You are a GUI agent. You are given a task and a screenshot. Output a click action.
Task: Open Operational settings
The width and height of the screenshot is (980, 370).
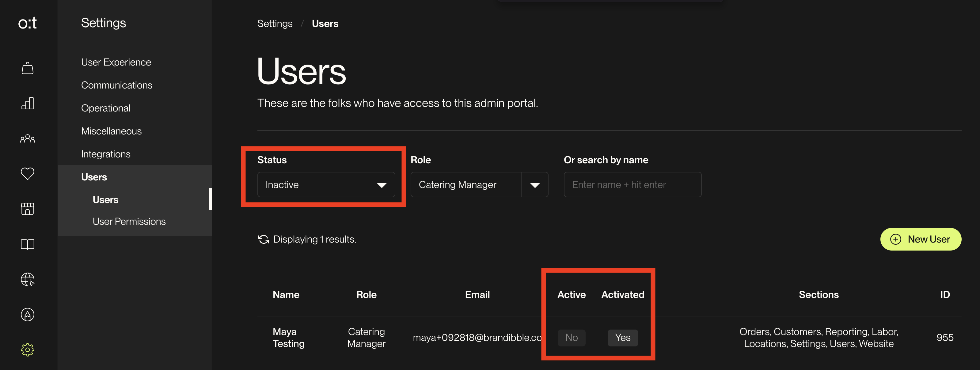pyautogui.click(x=105, y=108)
